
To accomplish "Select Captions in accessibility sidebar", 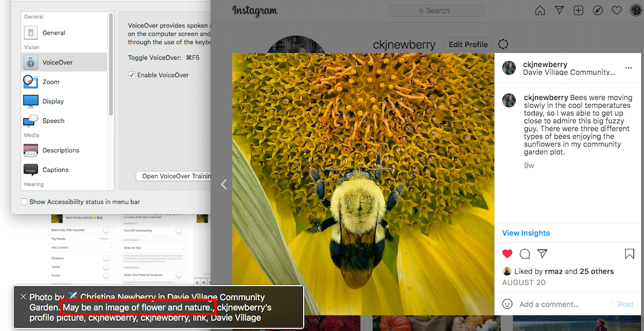I will tap(55, 170).
